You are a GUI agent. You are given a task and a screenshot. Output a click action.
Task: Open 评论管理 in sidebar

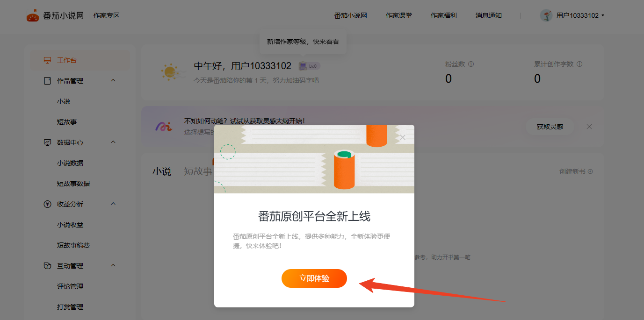pyautogui.click(x=70, y=286)
